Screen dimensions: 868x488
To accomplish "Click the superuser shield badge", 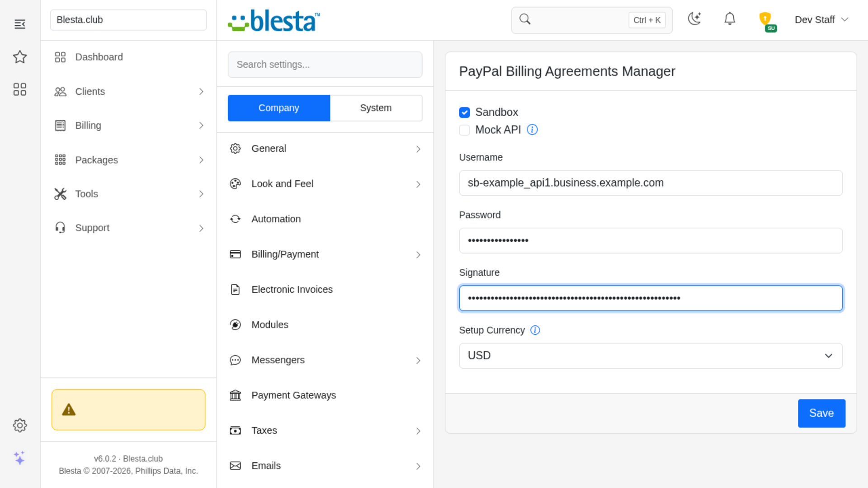I will (x=767, y=21).
